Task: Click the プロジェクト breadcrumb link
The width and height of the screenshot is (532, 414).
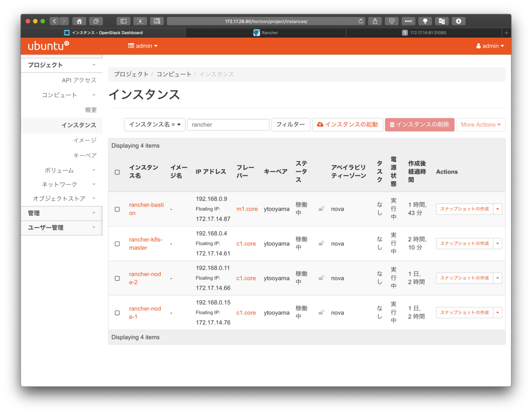Action: click(x=131, y=74)
